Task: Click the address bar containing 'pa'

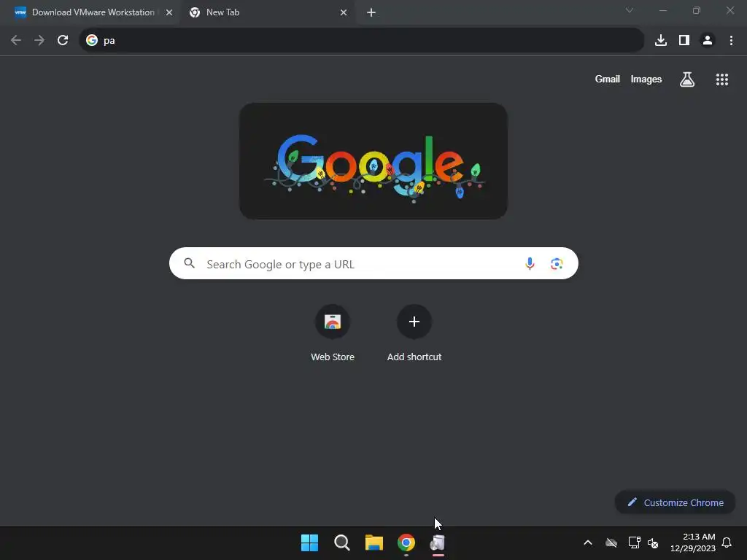Action: pyautogui.click(x=362, y=41)
